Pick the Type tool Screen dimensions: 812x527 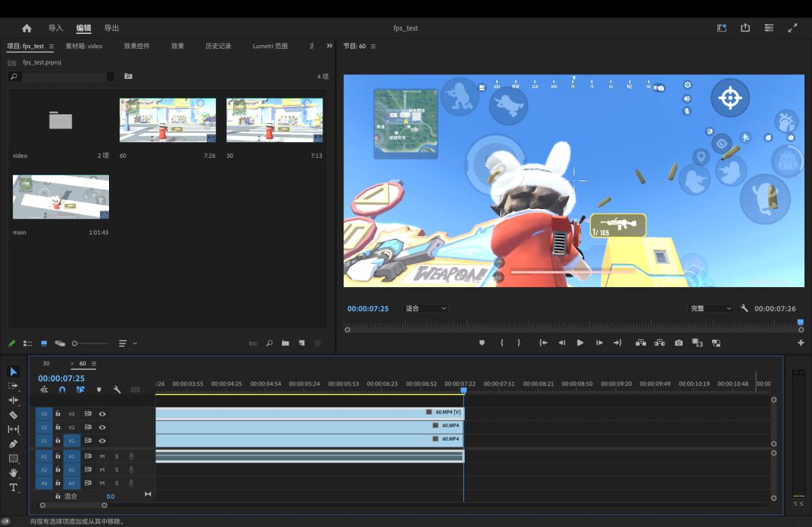click(13, 487)
